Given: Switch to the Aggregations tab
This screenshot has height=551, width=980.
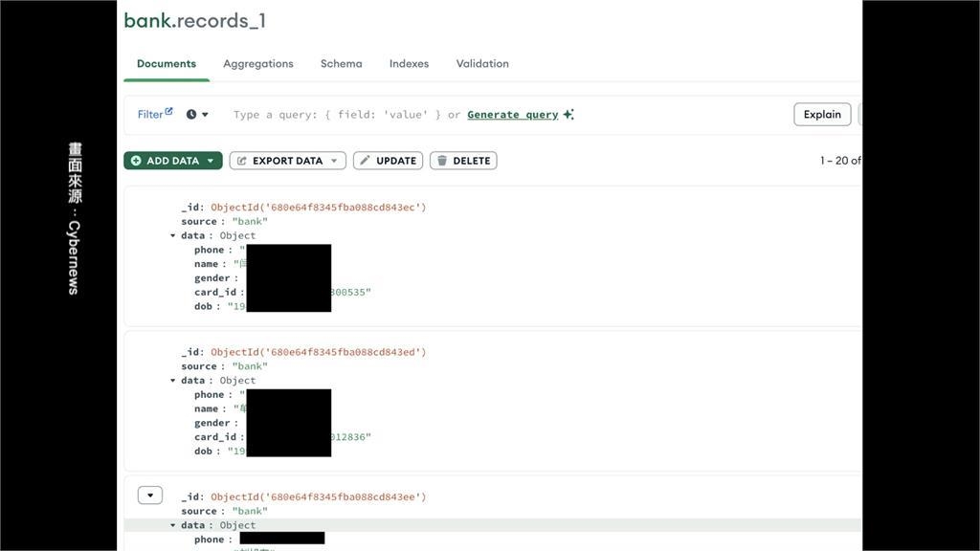Looking at the screenshot, I should point(257,64).
